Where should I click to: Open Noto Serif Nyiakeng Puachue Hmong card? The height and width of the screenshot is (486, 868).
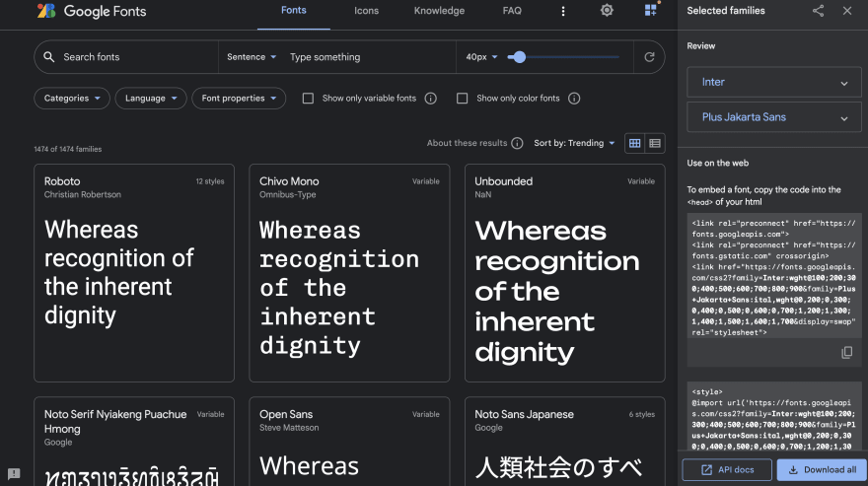134,442
